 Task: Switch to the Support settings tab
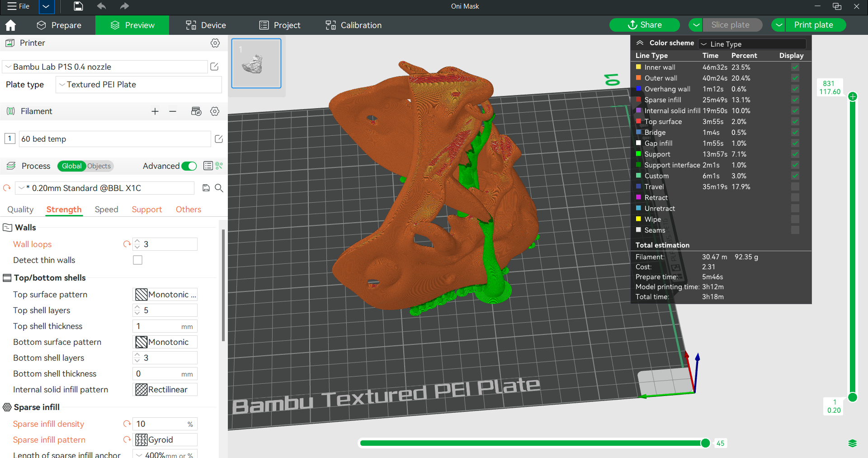click(146, 210)
